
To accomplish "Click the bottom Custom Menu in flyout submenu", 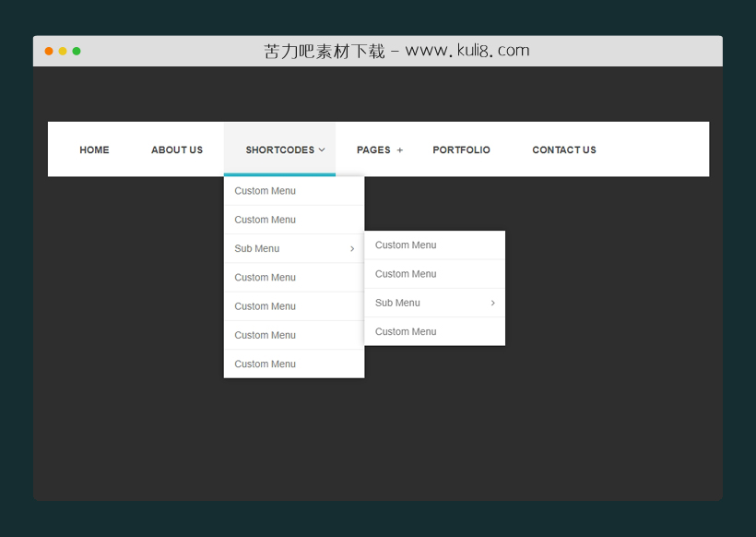I will (406, 332).
